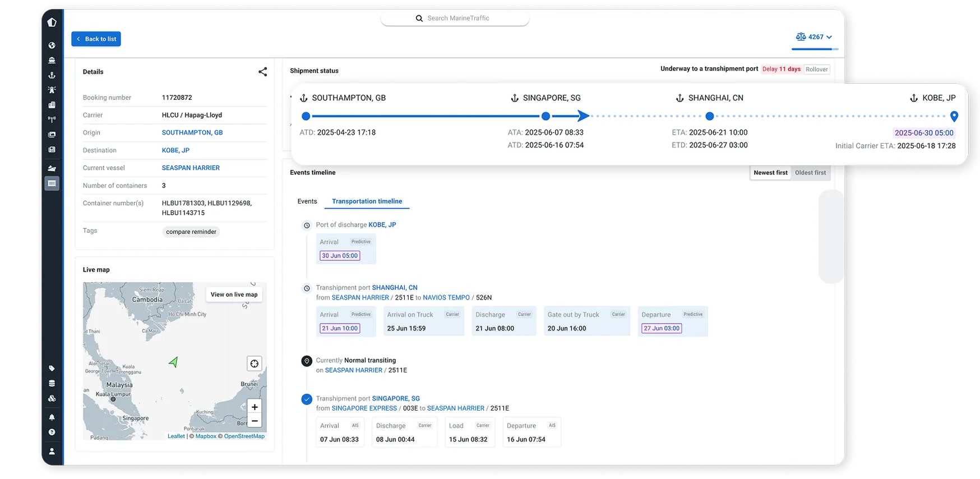Zoom out on the live map
Screen dimensions: 980x479
tap(255, 421)
